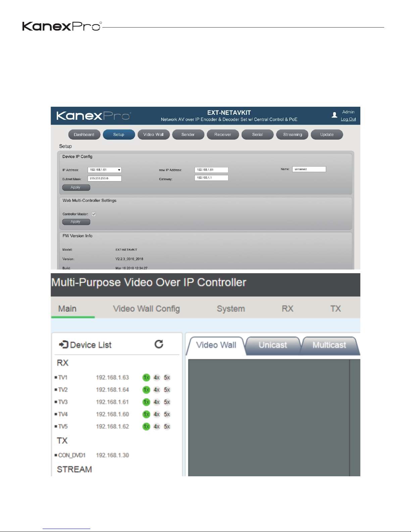Viewport: 411px width, 532px height.
Task: Click the Gateway input field
Action: tap(211, 178)
